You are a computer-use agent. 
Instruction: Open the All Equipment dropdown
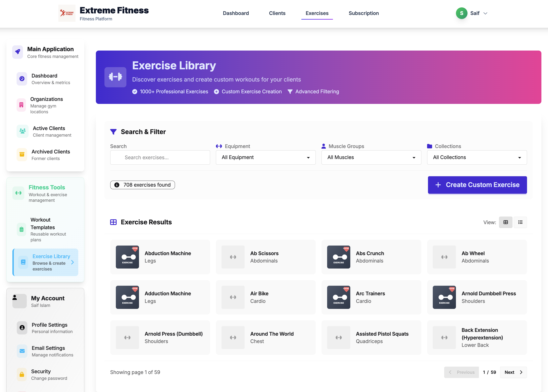pos(265,157)
